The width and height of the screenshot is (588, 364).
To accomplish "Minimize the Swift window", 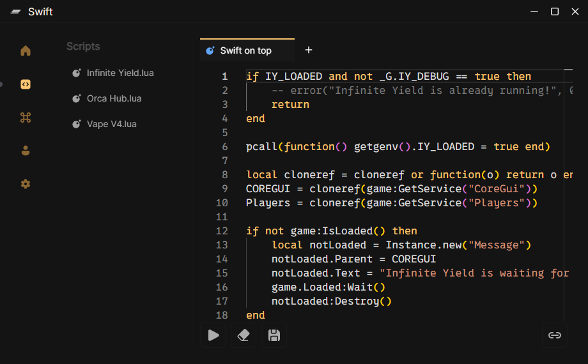I will [x=534, y=11].
